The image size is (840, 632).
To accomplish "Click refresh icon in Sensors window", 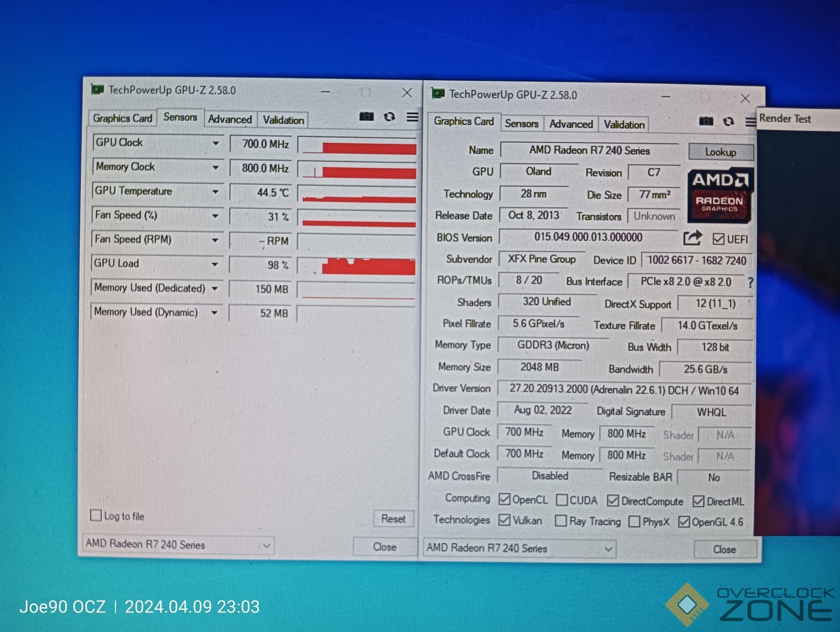I will [389, 116].
